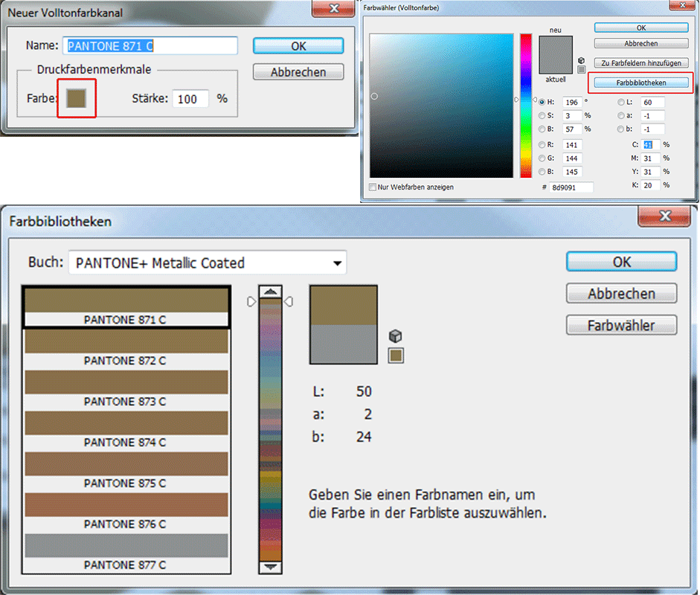The height and width of the screenshot is (595, 700).
Task: Click the web-safe color square below the Farbwähler cube
Action: (581, 70)
